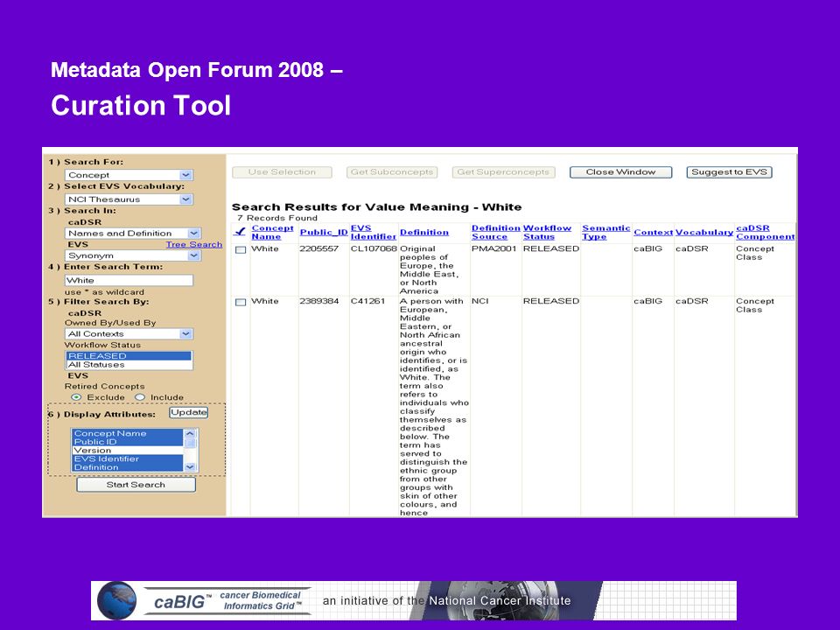This screenshot has height=630, width=840.
Task: Sort by Definition Source column header
Action: (495, 232)
